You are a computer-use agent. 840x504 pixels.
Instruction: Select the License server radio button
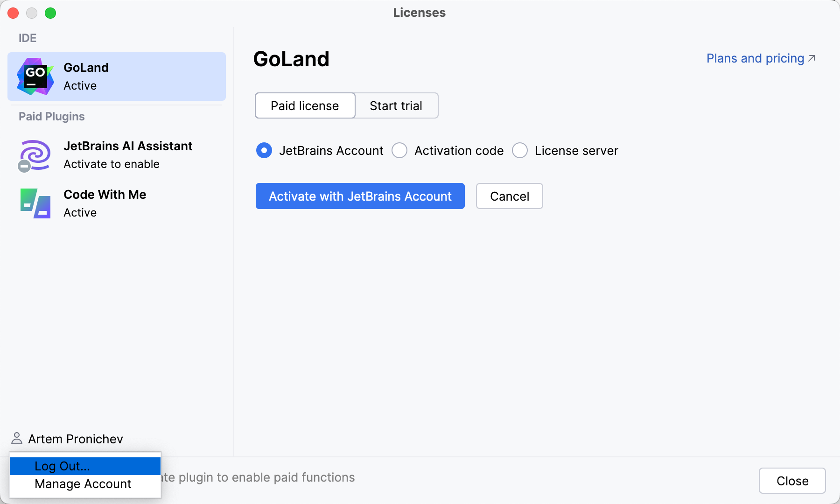pos(520,151)
